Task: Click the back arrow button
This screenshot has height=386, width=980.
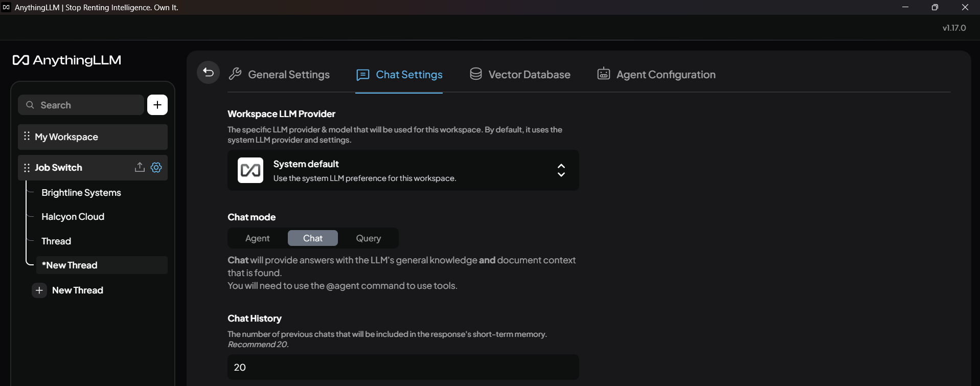Action: pyautogui.click(x=208, y=73)
